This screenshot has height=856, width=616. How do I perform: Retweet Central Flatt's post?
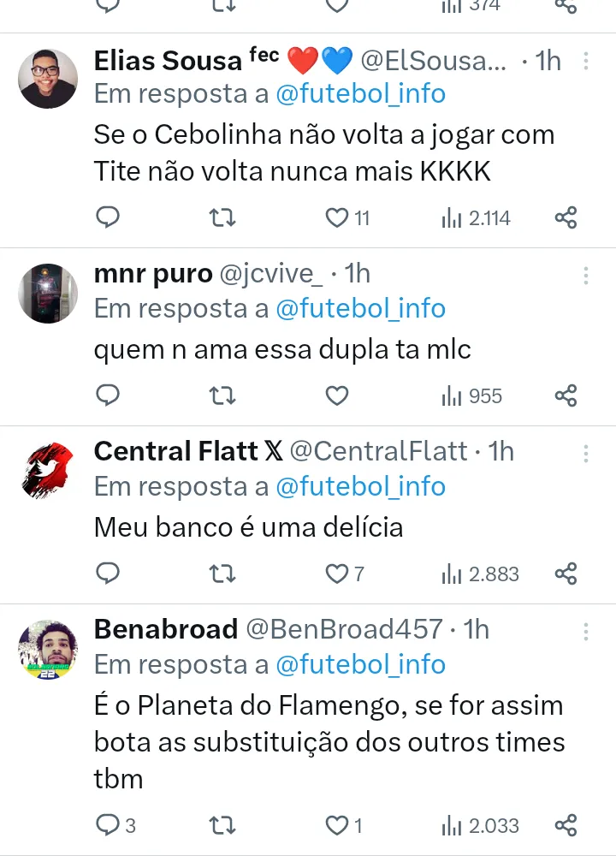pos(222,574)
